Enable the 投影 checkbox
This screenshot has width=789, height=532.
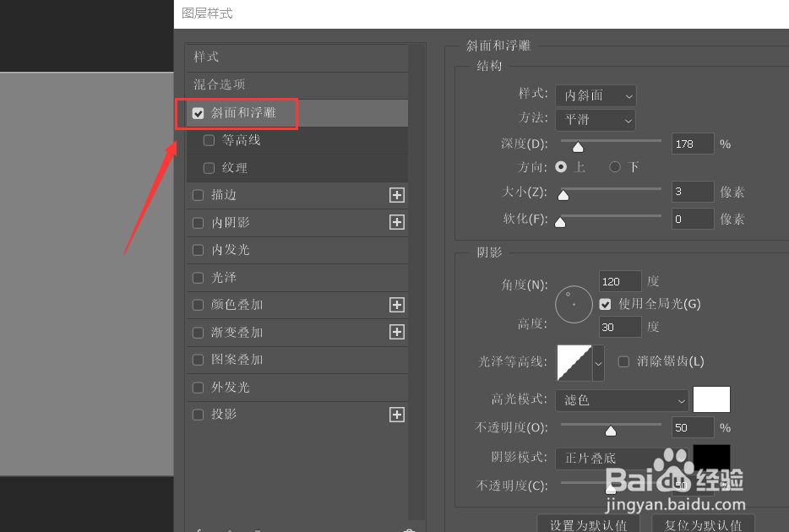pos(198,415)
